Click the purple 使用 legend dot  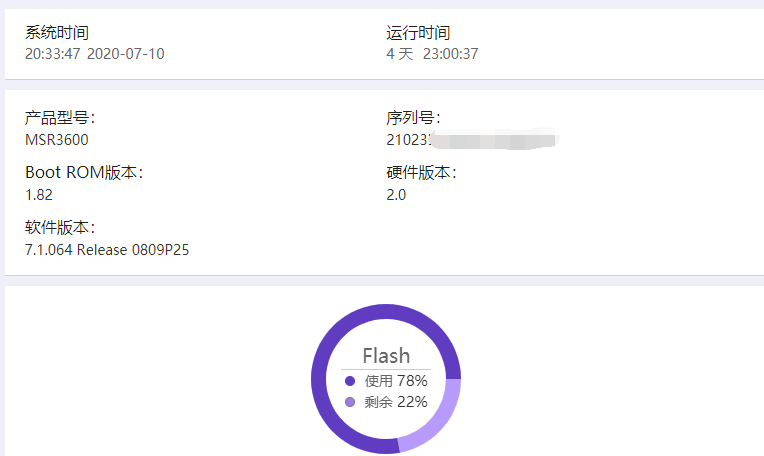[x=350, y=381]
